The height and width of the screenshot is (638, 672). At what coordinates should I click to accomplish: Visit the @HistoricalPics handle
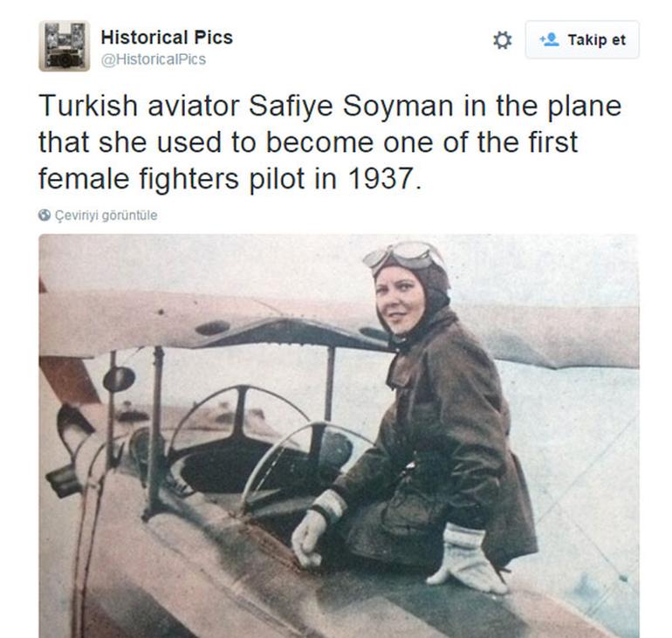tap(154, 59)
